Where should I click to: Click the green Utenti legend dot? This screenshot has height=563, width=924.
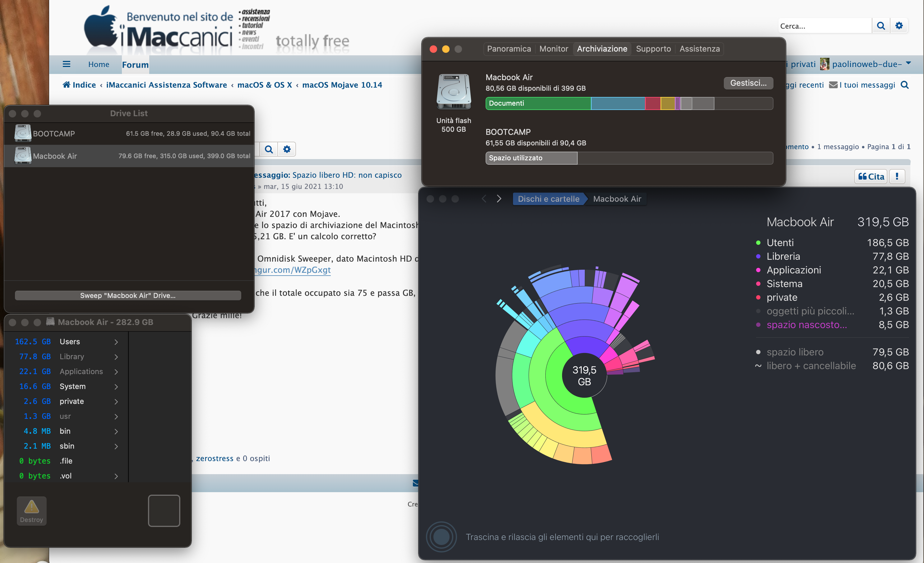click(x=758, y=243)
